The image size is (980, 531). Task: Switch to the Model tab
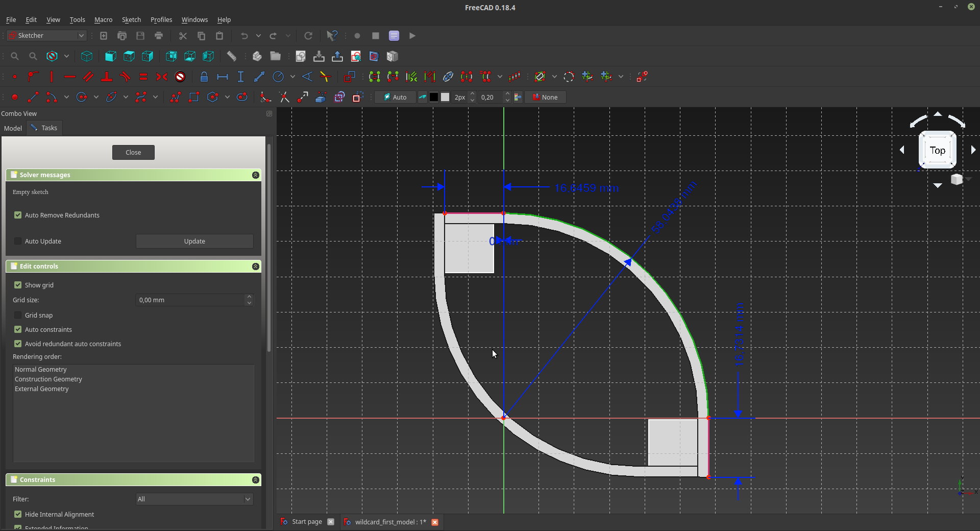coord(13,128)
